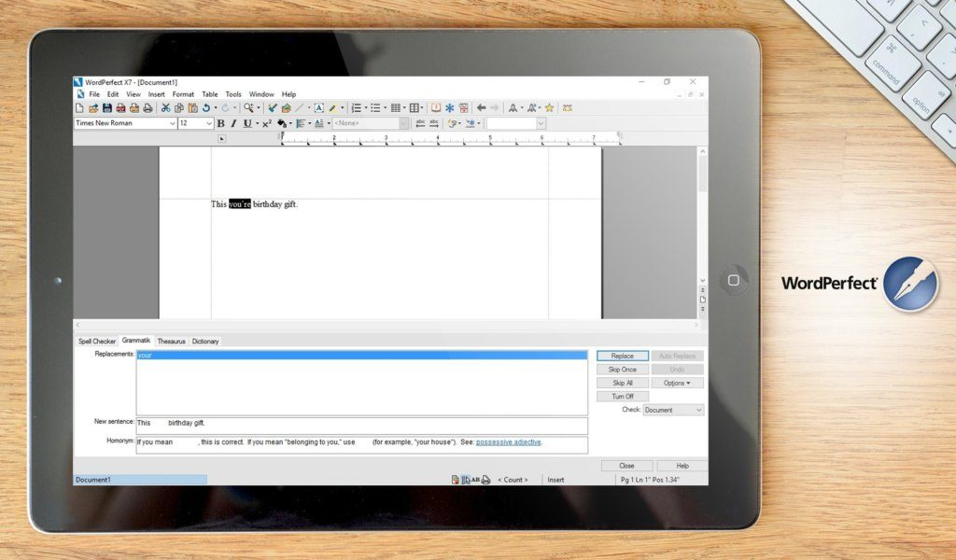Switch to the Thesaurus tab
This screenshot has width=956, height=560.
(172, 342)
